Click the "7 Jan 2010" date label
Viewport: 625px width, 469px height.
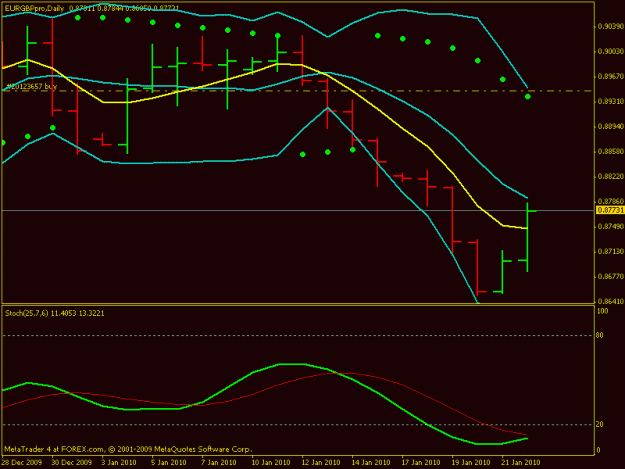[x=218, y=462]
